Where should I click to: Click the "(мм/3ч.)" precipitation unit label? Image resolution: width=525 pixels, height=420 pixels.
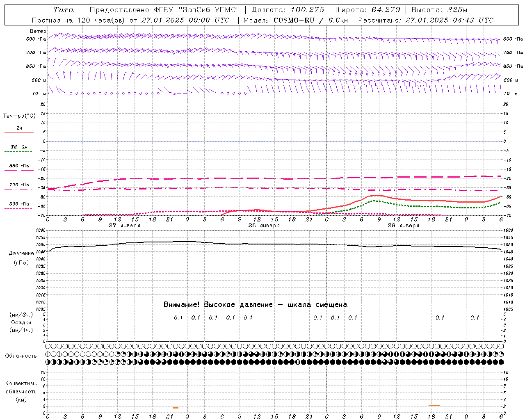click(21, 315)
